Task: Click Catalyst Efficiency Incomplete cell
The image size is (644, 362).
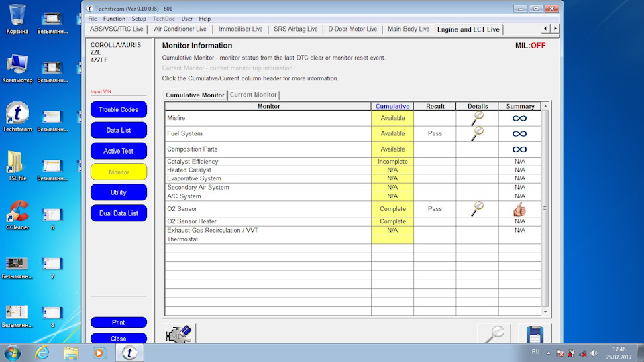Action: pos(392,162)
